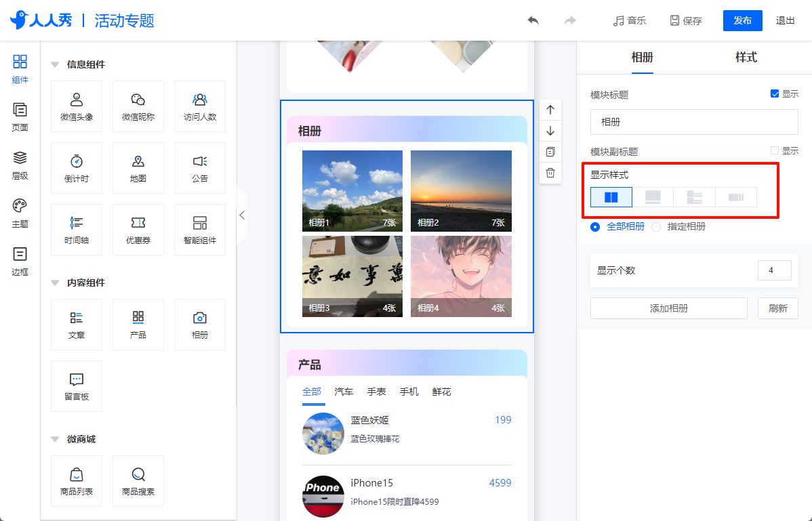Collapse the left component panel
The width and height of the screenshot is (812, 521).
tap(242, 215)
